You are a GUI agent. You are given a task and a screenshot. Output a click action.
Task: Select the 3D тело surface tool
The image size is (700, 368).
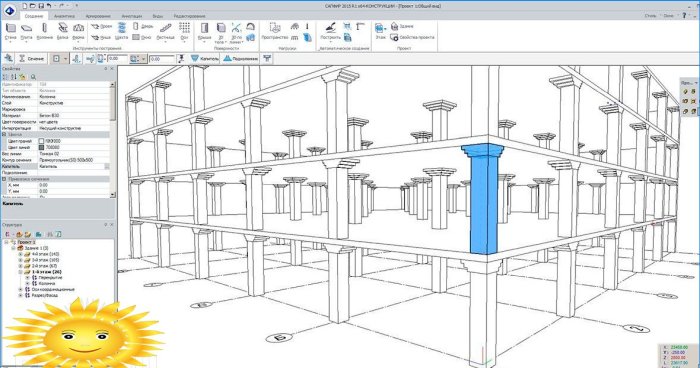(x=221, y=33)
